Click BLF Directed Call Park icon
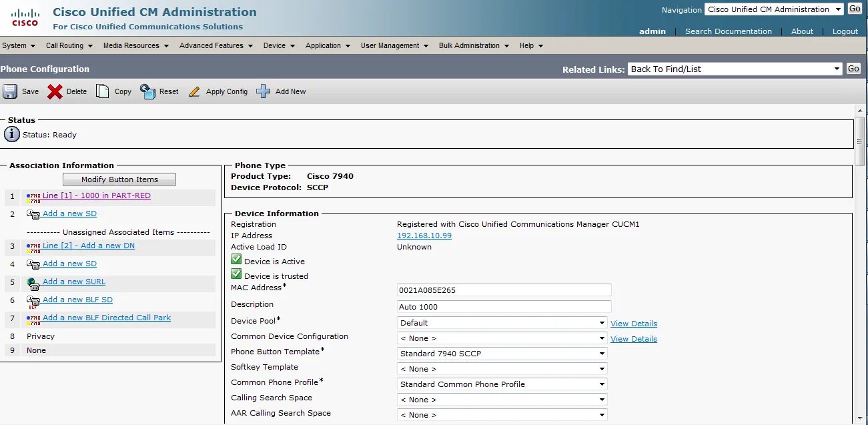 33,320
